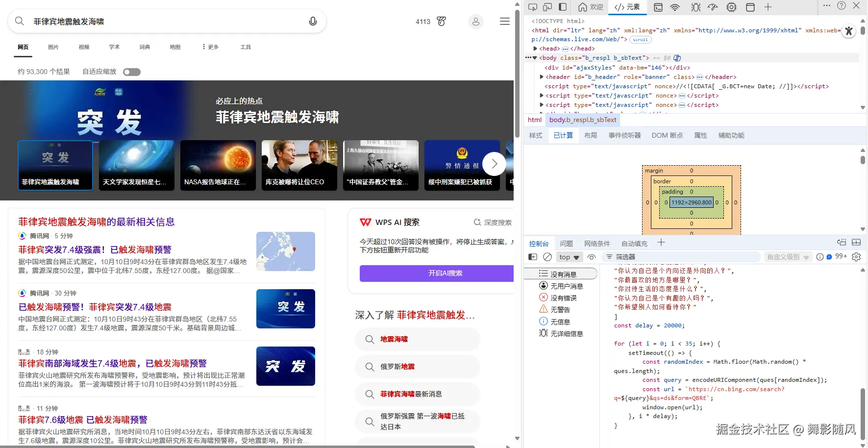
Task: Click the accessibility figure floating icon
Action: click(849, 31)
